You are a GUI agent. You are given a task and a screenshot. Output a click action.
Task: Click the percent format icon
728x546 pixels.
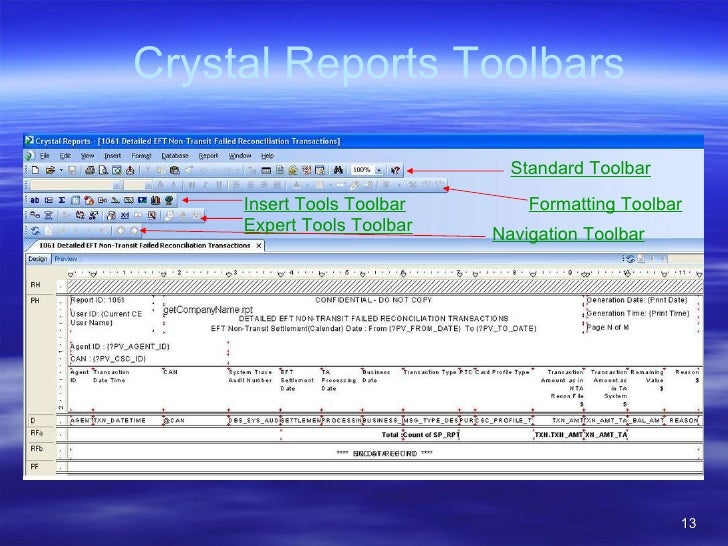pyautogui.click(x=412, y=185)
